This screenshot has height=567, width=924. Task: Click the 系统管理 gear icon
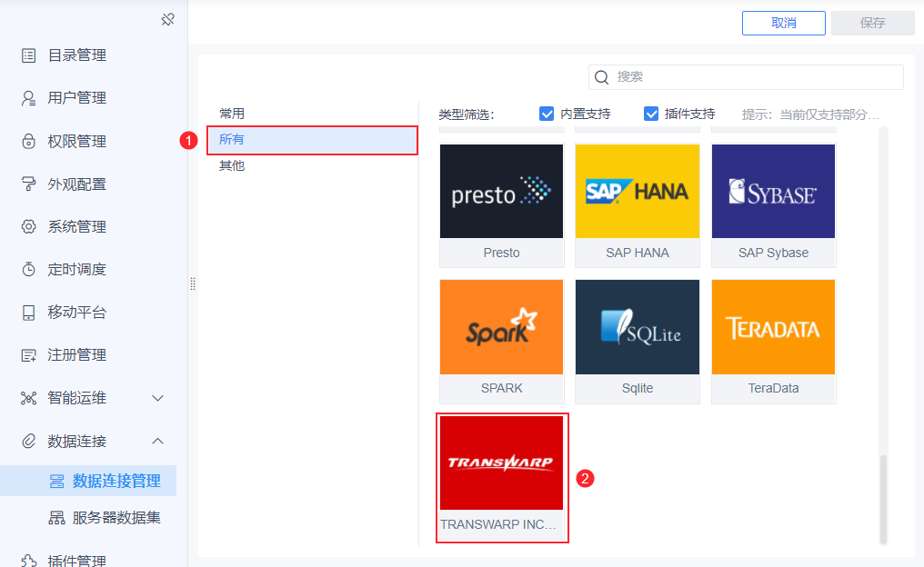pyautogui.click(x=28, y=226)
